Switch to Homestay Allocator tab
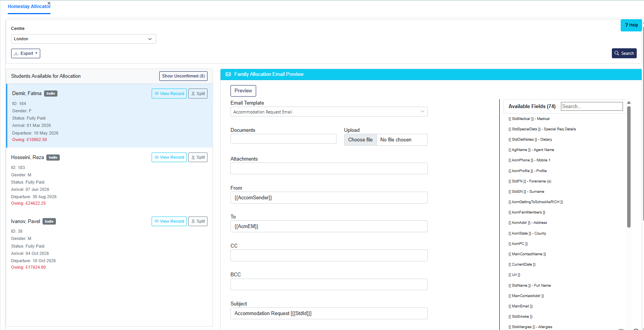The image size is (644, 330). click(x=29, y=7)
